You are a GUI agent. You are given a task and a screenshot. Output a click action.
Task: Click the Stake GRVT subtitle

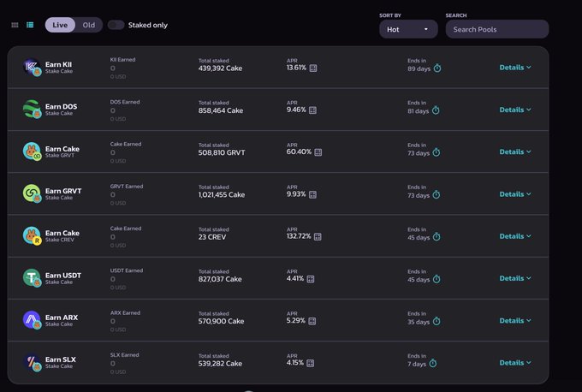point(60,155)
